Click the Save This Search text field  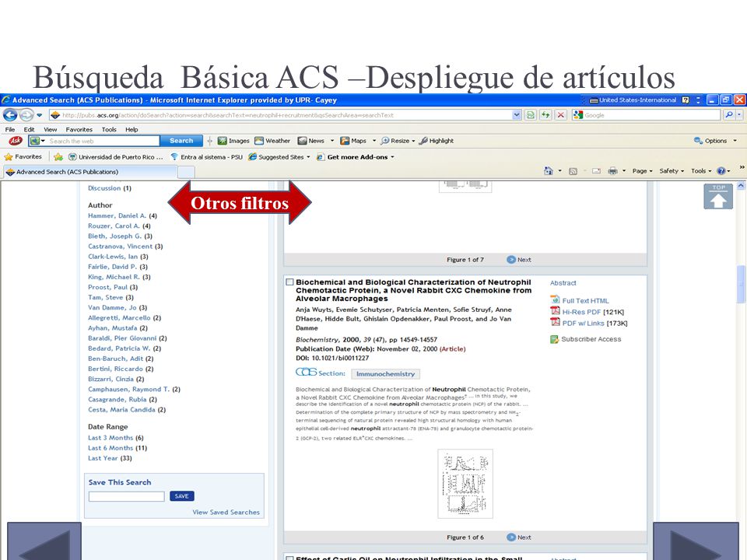point(126,496)
